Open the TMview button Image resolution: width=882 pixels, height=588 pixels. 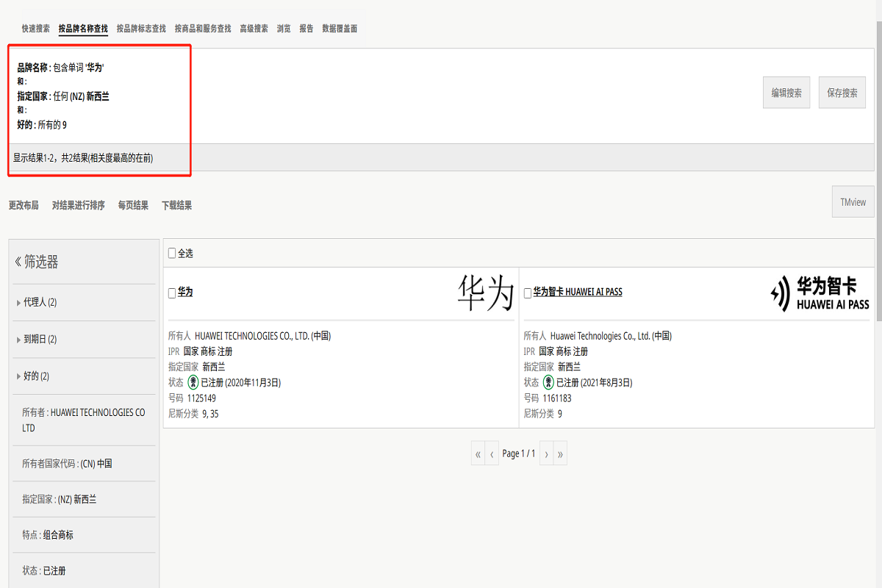point(853,202)
